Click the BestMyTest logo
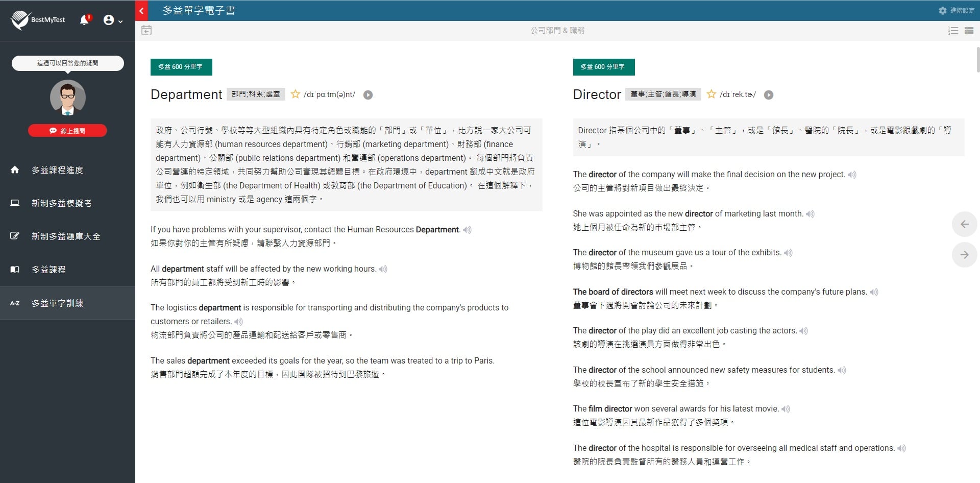The image size is (980, 483). [x=38, y=20]
